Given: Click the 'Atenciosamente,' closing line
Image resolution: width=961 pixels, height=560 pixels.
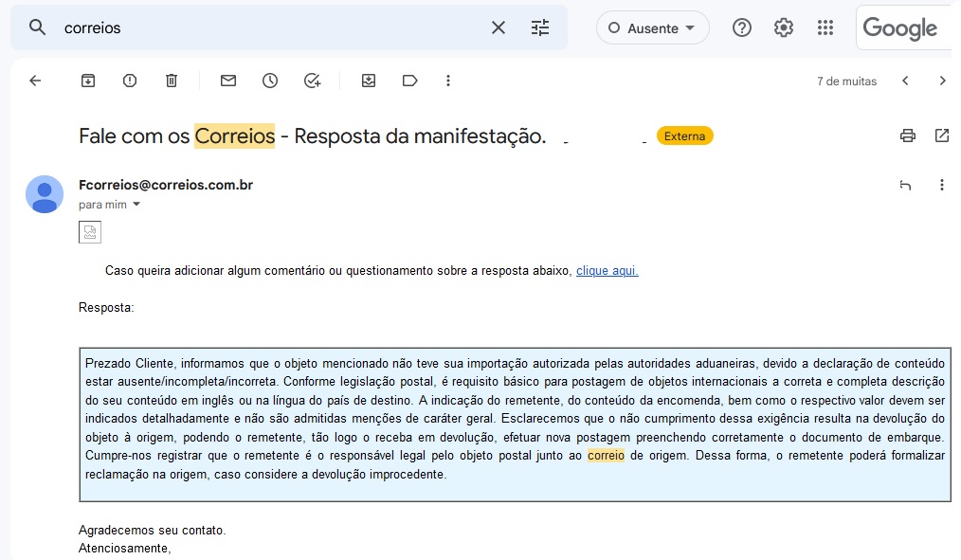Looking at the screenshot, I should 124,549.
